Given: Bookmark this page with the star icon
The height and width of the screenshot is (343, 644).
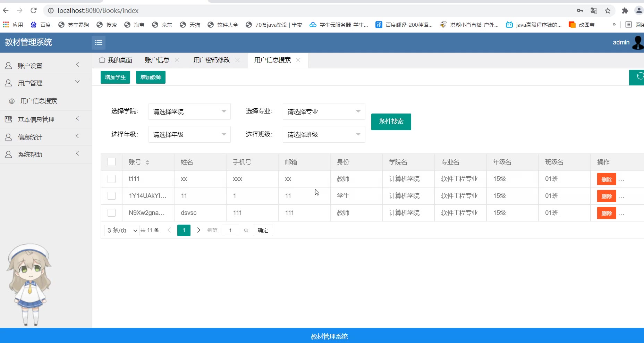Looking at the screenshot, I should coord(608,11).
